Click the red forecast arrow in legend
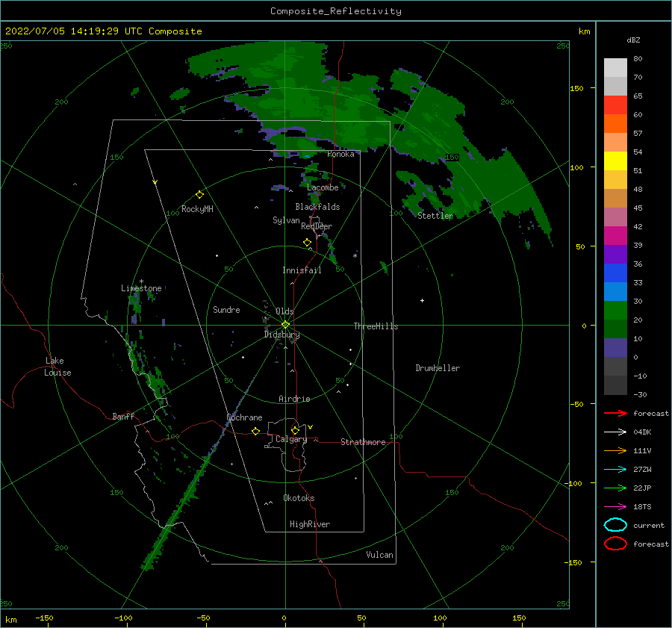The height and width of the screenshot is (628, 672). pyautogui.click(x=615, y=413)
